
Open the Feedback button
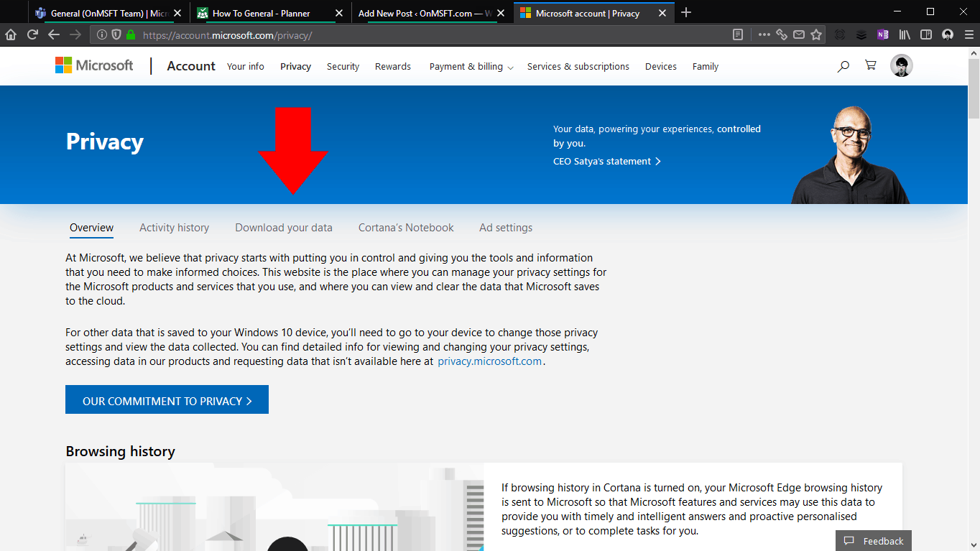874,541
